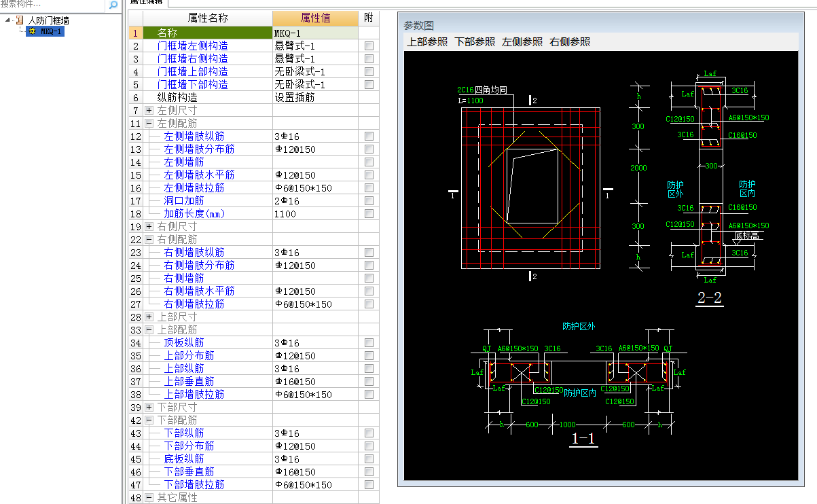Tick checkbox for 门框墙上部构造
Image resolution: width=817 pixels, height=504 pixels.
click(369, 71)
